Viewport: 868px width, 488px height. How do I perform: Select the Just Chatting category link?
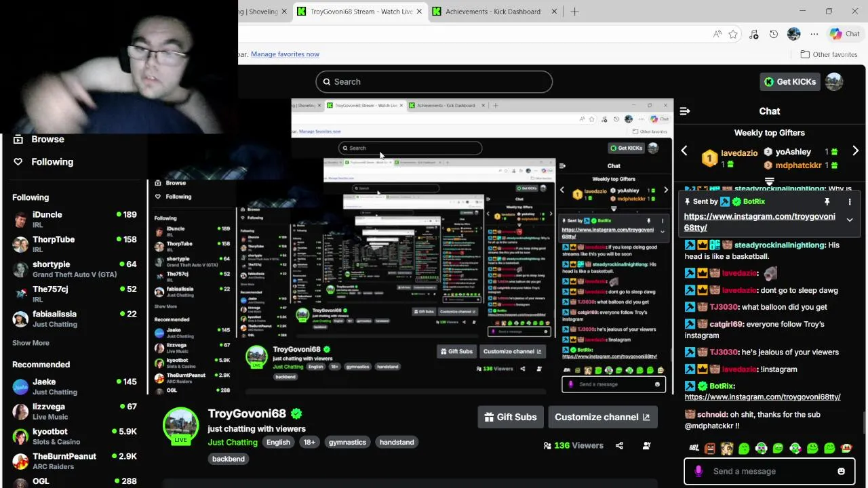click(x=233, y=442)
